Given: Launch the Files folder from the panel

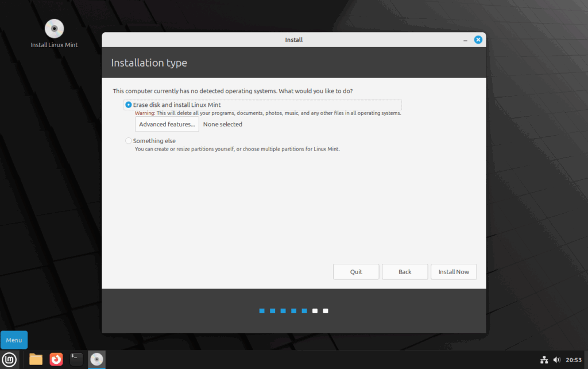Looking at the screenshot, I should pyautogui.click(x=36, y=360).
